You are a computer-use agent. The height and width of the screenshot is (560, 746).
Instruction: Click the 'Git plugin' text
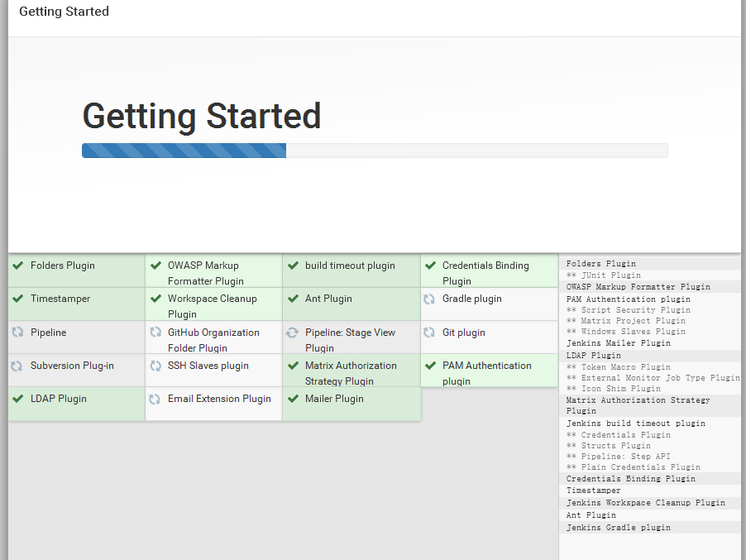pyautogui.click(x=464, y=333)
